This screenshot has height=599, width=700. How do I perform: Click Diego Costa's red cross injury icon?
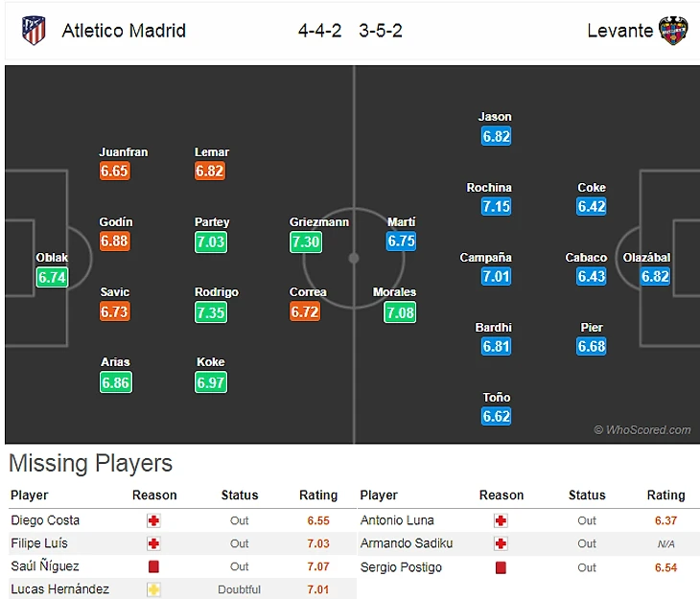153,520
